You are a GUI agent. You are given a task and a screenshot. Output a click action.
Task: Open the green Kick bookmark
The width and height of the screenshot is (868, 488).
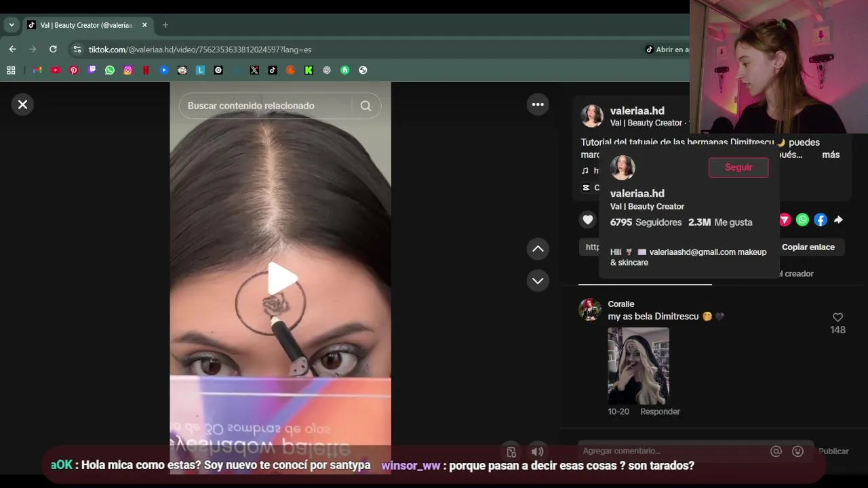coord(309,70)
